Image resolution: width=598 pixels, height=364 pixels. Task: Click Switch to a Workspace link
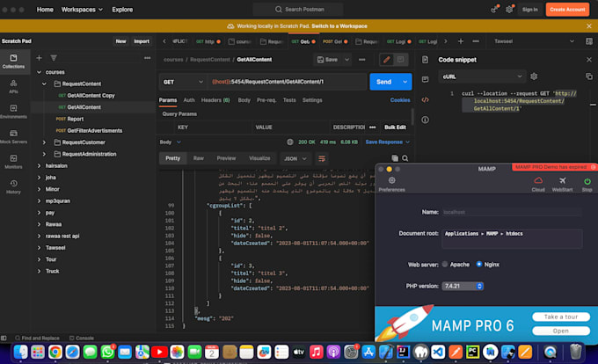[339, 26]
